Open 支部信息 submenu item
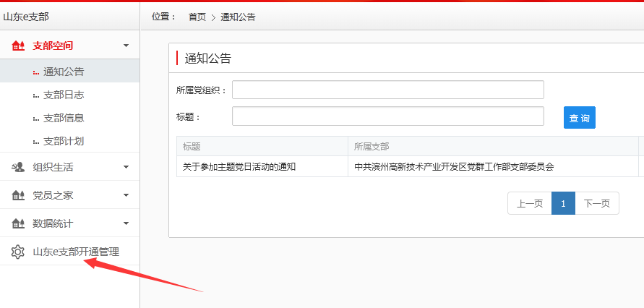 tap(64, 118)
